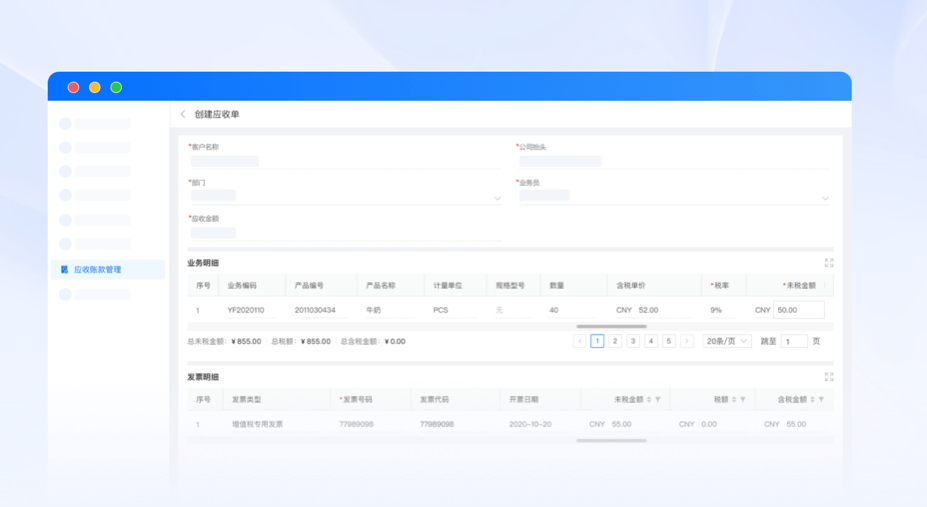
Task: Select page 3 in the pagination
Action: pyautogui.click(x=633, y=342)
